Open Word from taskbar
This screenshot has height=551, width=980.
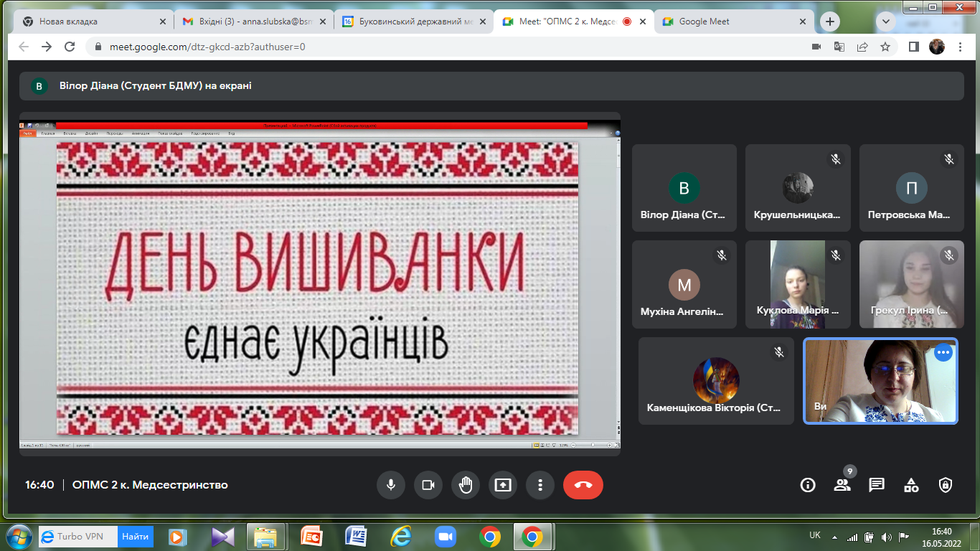(x=357, y=537)
